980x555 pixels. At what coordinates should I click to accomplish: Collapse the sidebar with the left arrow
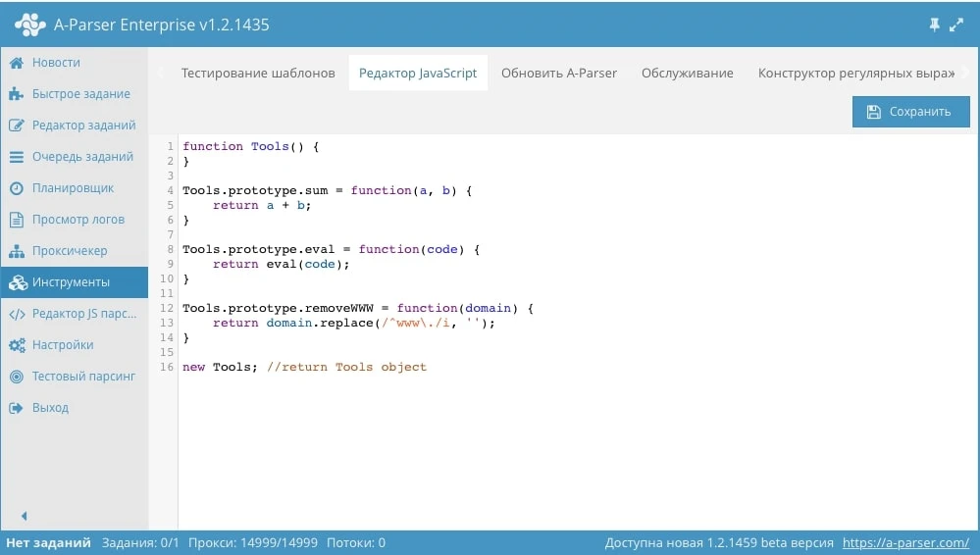point(24,516)
